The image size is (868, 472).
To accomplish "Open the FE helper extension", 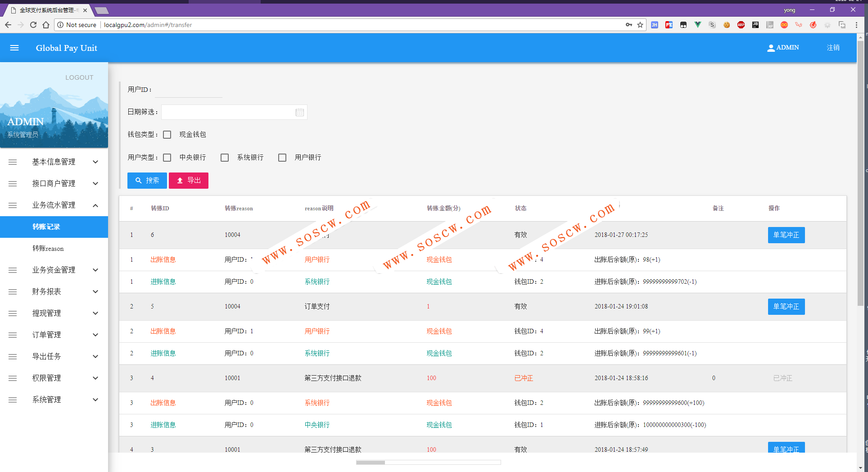I will coord(669,25).
